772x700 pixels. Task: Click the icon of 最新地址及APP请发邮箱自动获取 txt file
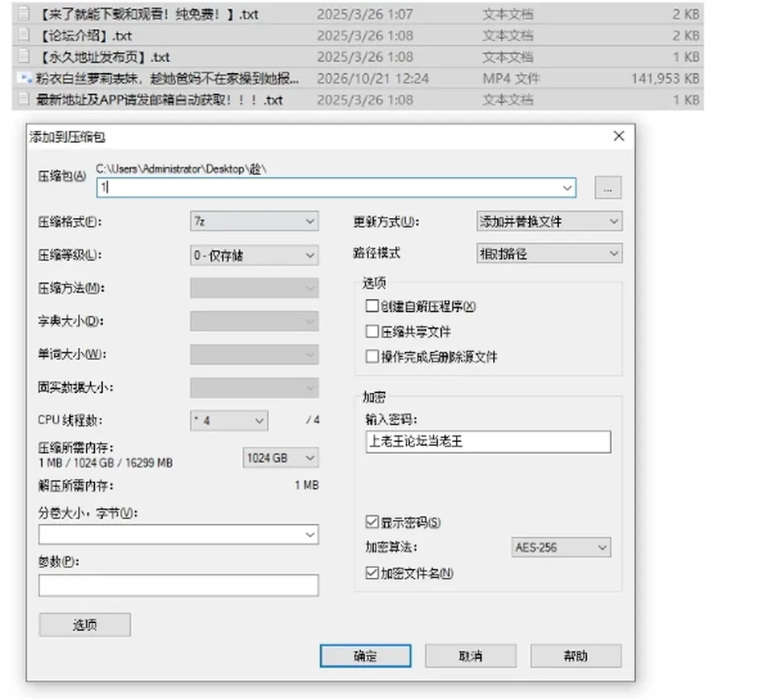coord(23,99)
